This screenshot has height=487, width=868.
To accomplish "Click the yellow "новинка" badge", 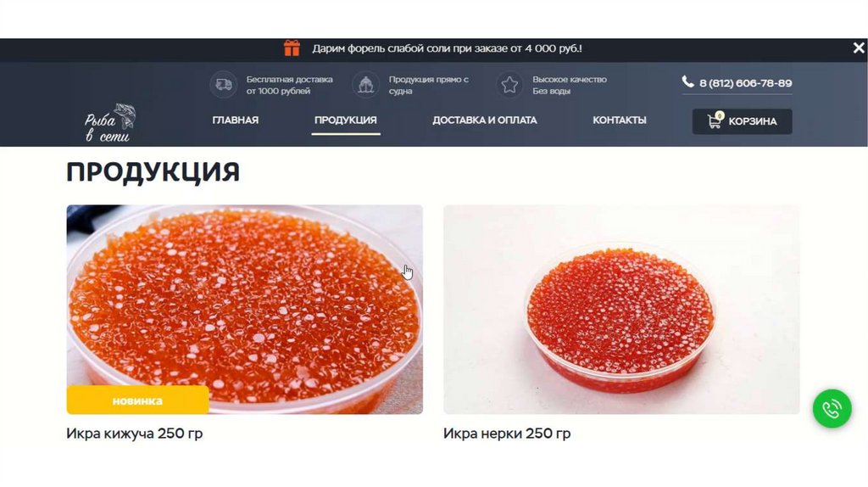I will 138,400.
